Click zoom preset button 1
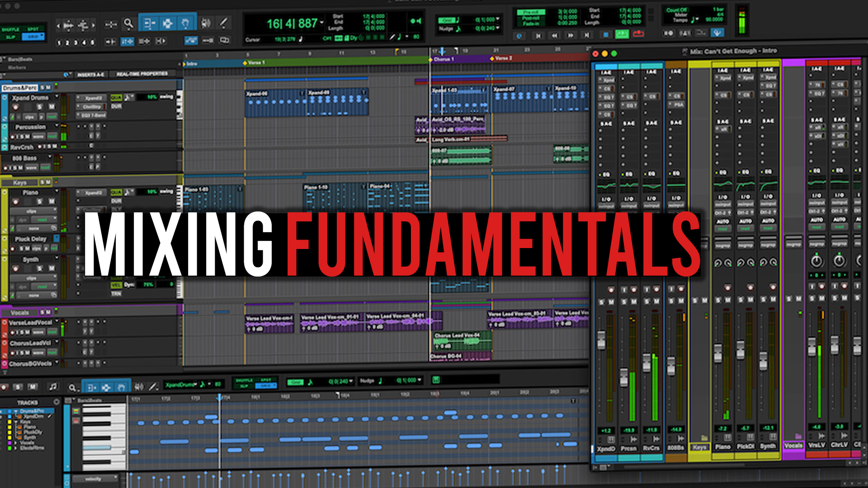The width and height of the screenshot is (868, 488). 59,43
